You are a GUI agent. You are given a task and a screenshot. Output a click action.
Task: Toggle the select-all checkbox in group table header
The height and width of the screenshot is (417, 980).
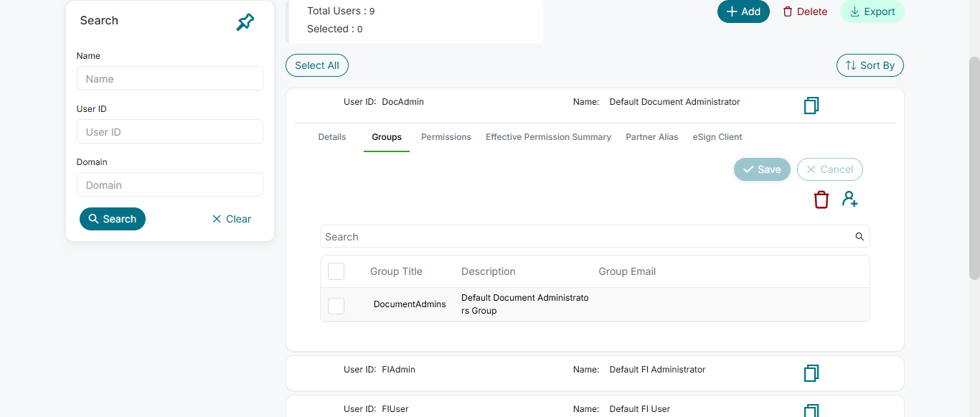[x=336, y=271]
